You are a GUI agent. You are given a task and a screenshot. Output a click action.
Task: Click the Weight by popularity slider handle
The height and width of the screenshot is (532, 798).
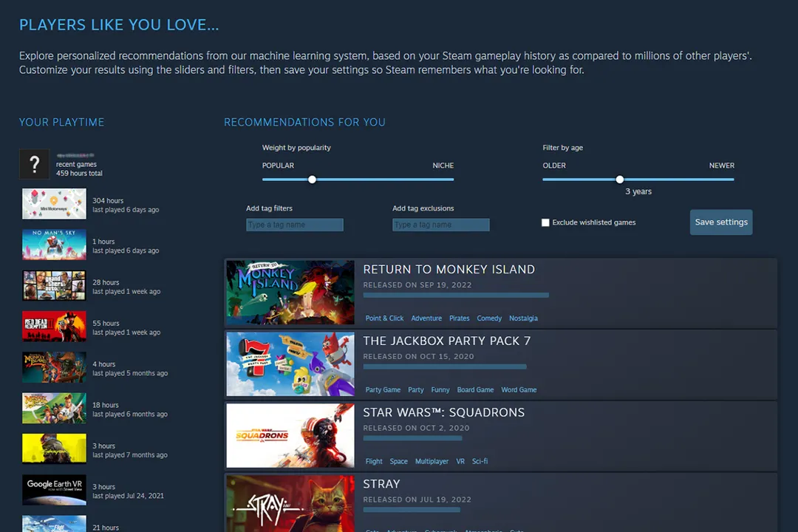tap(312, 180)
